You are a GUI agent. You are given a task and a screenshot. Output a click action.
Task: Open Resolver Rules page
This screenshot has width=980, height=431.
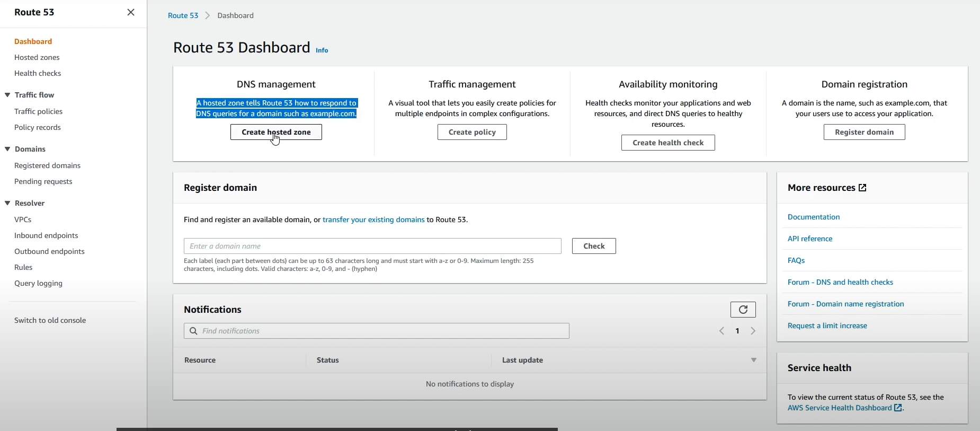23,267
